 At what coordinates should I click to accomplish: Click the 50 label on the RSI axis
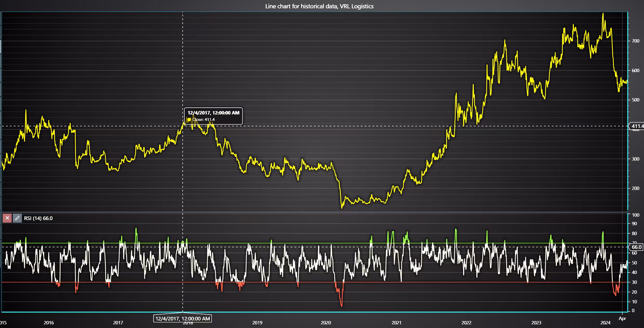point(634,263)
